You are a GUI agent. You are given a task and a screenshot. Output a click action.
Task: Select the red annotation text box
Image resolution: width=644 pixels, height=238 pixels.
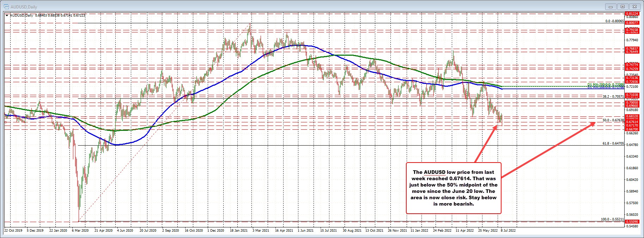tap(453, 188)
